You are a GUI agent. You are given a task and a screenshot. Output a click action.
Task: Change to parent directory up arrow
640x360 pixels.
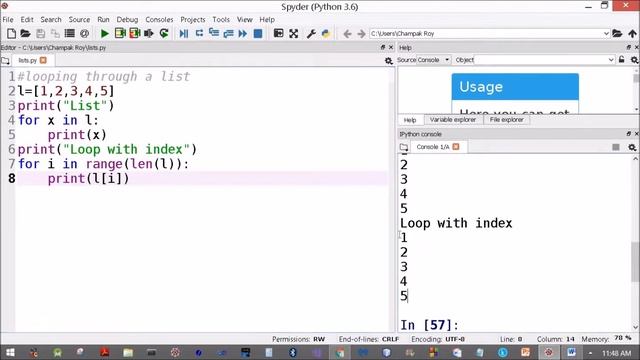[632, 33]
